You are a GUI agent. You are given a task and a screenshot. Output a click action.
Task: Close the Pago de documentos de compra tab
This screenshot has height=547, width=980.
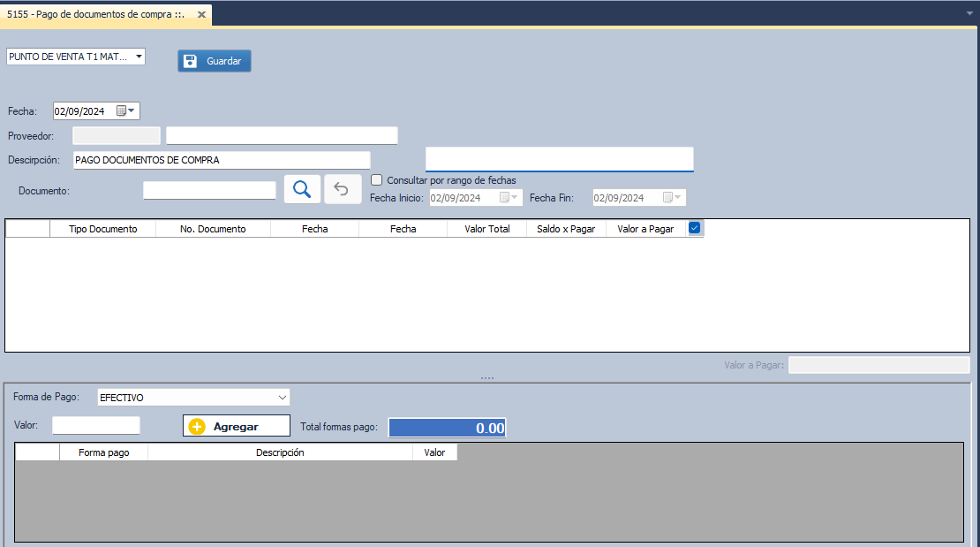(201, 14)
